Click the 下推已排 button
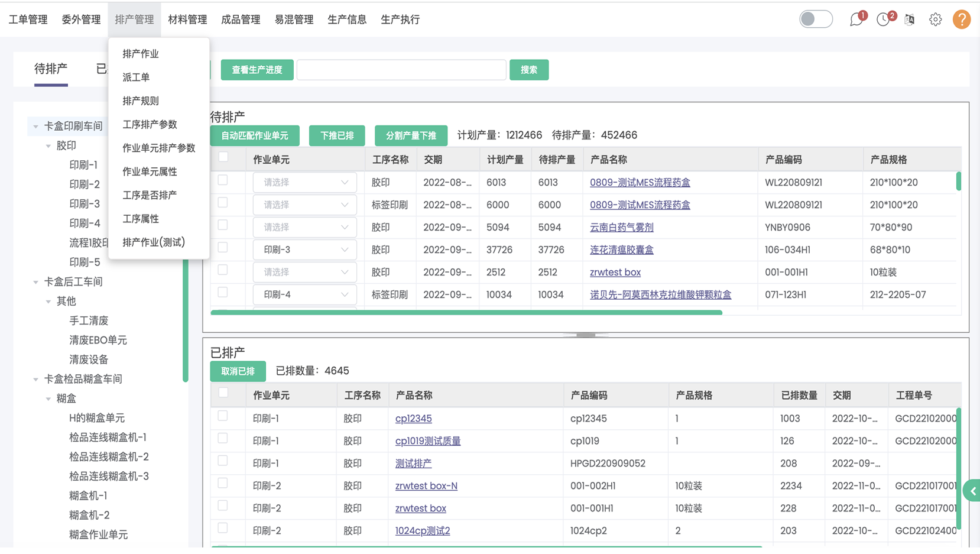 337,136
